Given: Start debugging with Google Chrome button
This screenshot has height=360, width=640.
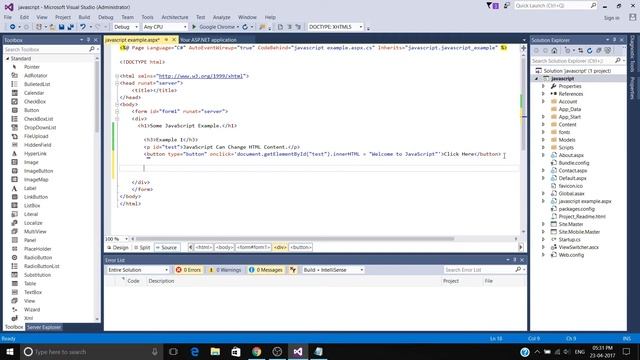Looking at the screenshot, I should (215, 27).
